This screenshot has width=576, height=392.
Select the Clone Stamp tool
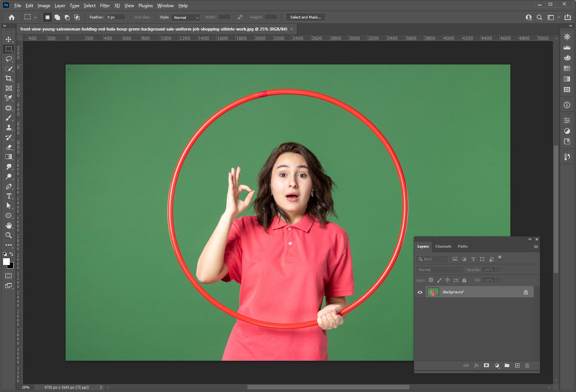coord(9,127)
